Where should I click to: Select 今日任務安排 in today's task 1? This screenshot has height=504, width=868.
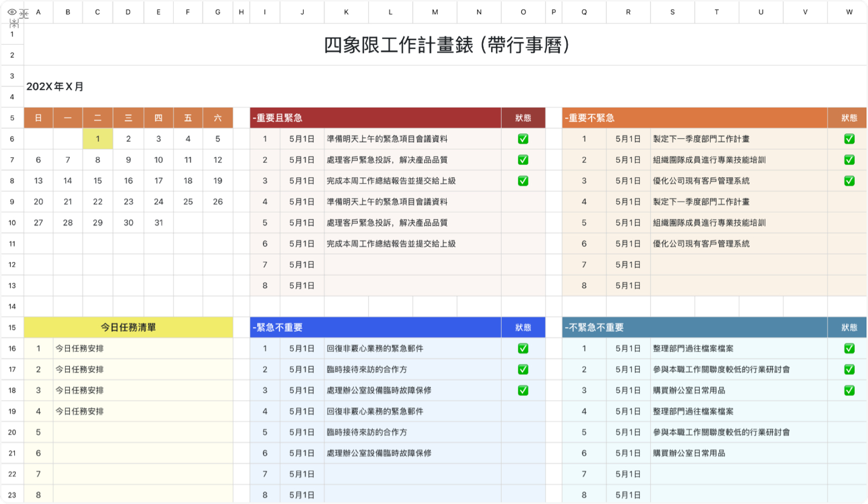tap(143, 348)
